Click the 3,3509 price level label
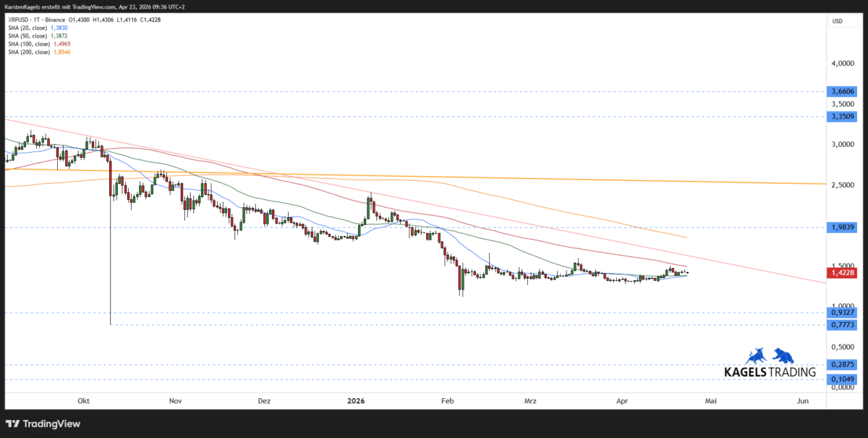Image resolution: width=868 pixels, height=438 pixels. 843,116
